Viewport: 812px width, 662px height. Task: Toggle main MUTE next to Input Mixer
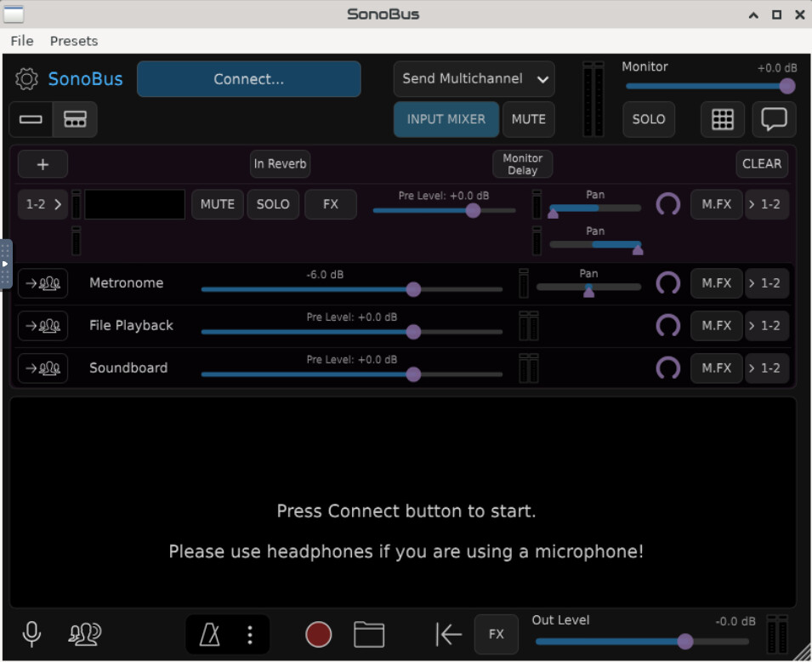coord(529,120)
